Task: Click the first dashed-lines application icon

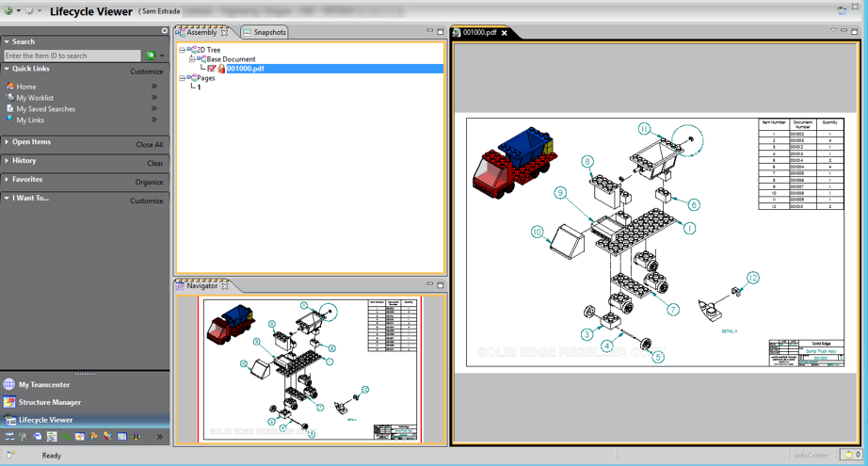Action: click(9, 436)
